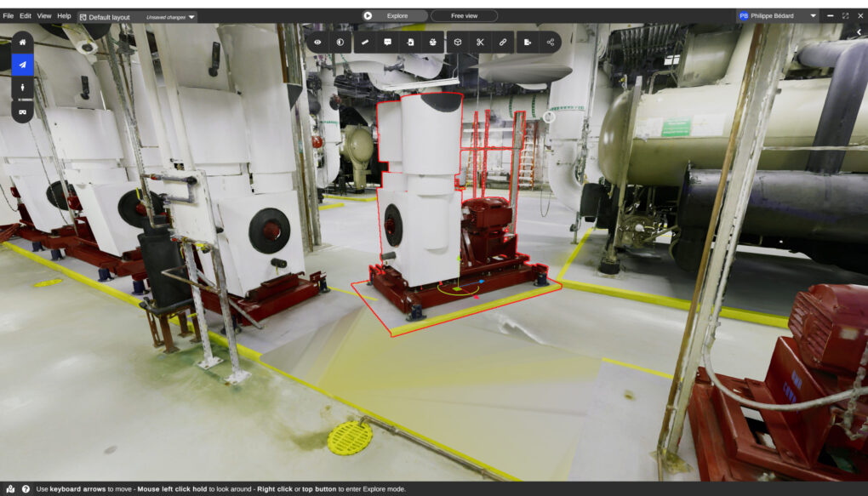Expand the Default layout dropdown arrow
868x496 pixels.
(191, 16)
